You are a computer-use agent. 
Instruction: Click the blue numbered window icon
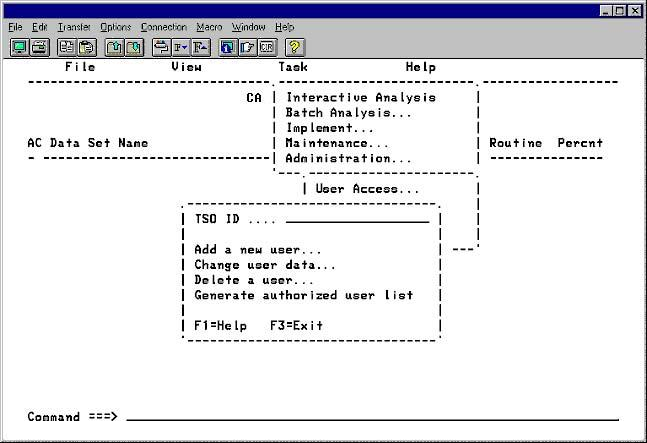click(228, 47)
